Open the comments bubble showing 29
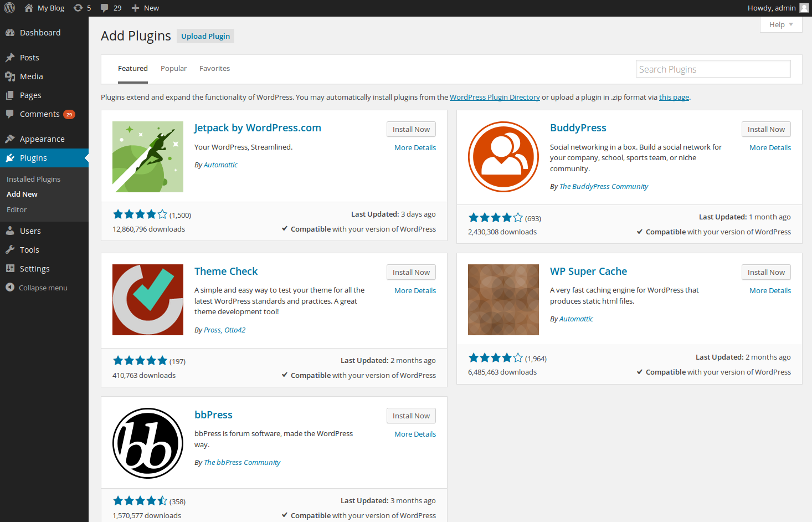The height and width of the screenshot is (522, 812). (x=111, y=8)
